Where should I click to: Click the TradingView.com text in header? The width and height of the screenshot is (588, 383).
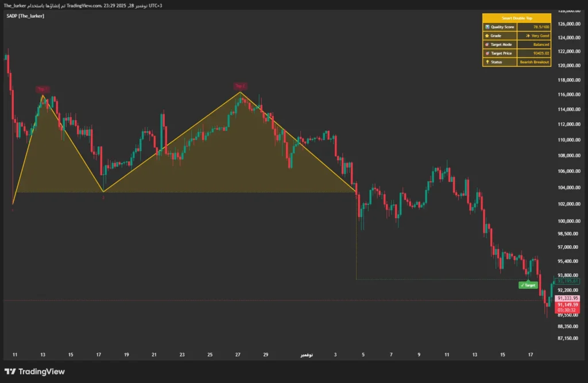(84, 6)
